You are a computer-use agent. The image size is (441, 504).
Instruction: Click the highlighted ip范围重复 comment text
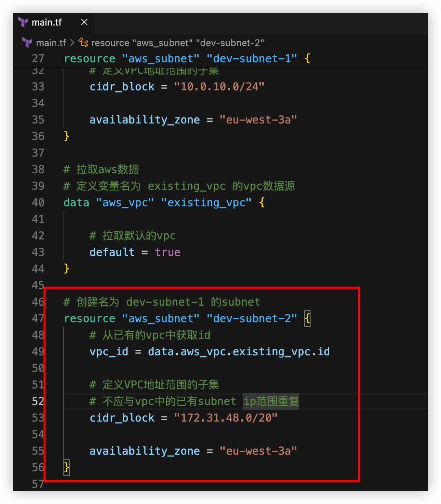(x=271, y=401)
